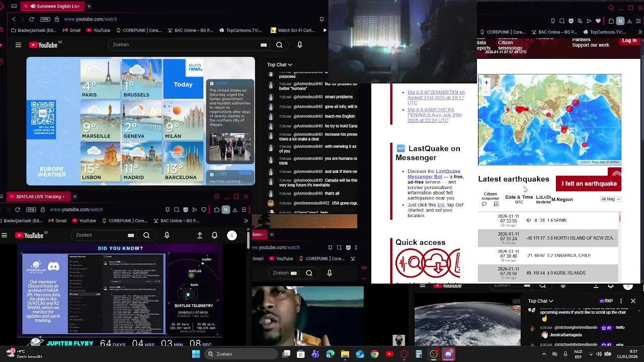Viewport: 644px width, 362px height.
Task: Open All Mag magnitude filter dropdown
Action: click(x=611, y=199)
